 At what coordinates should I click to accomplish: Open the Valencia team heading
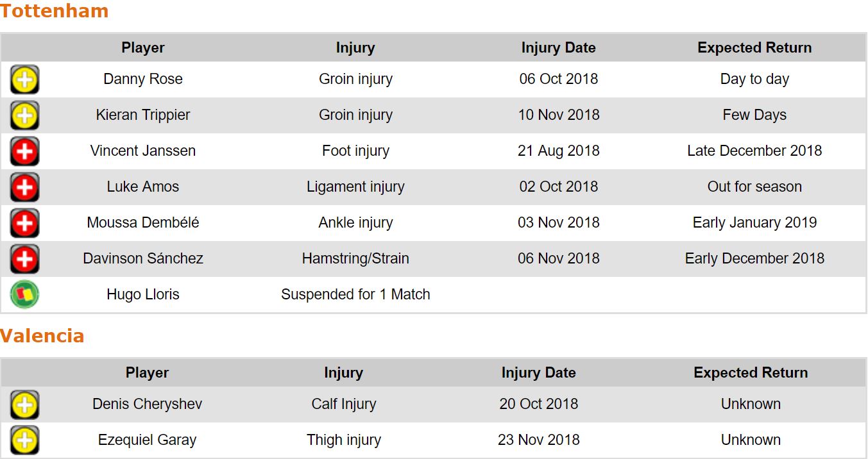pyautogui.click(x=42, y=336)
